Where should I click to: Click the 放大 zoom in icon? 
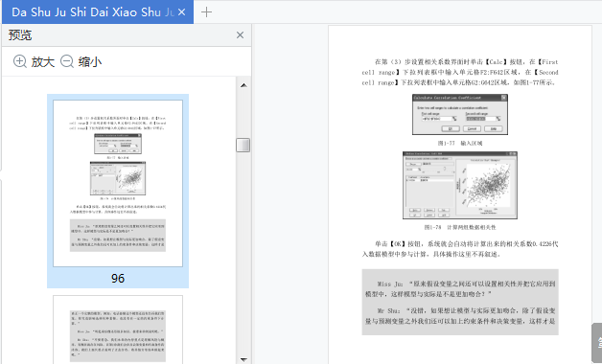[x=20, y=61]
